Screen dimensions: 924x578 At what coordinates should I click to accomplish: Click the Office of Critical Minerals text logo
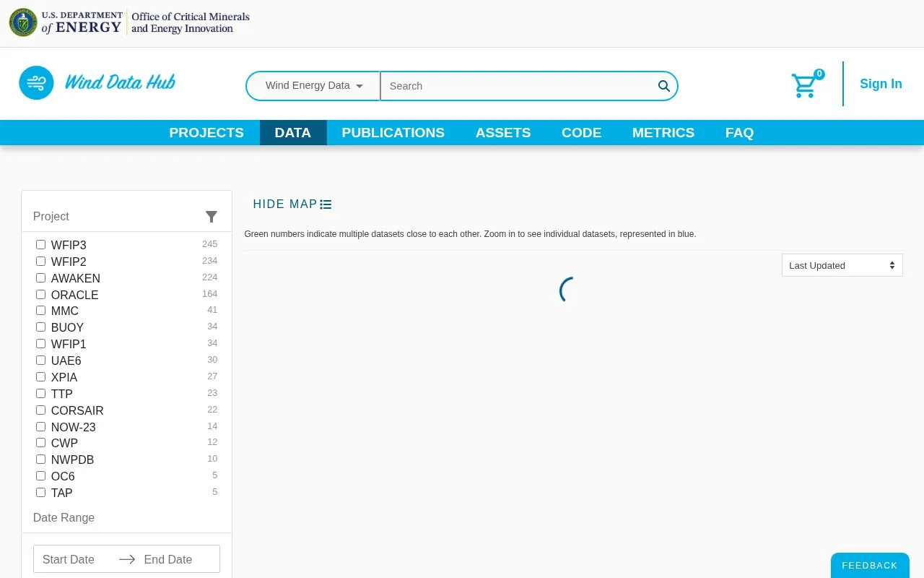(191, 22)
